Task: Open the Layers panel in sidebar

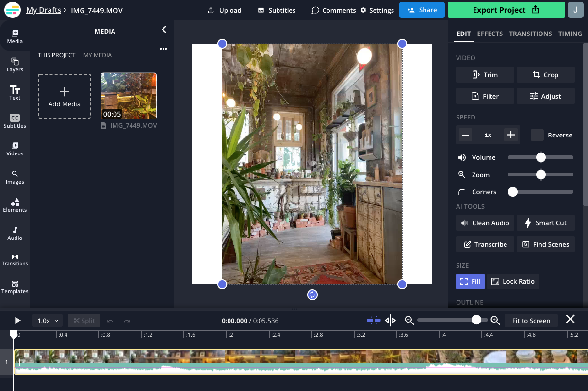Action: (15, 65)
